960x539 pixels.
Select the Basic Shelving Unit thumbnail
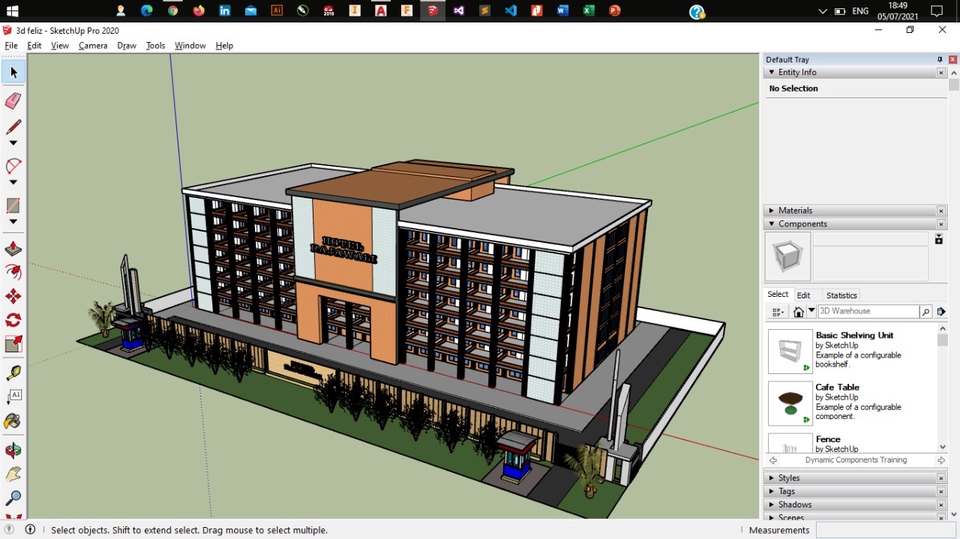pos(790,351)
